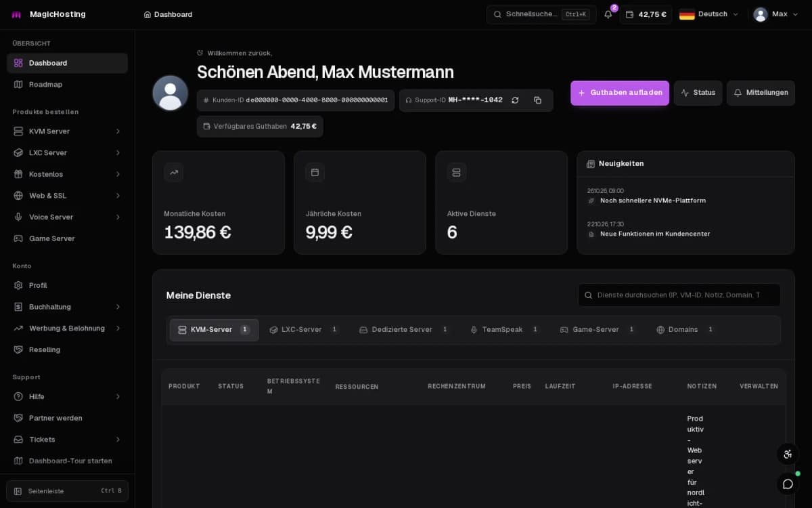The width and height of the screenshot is (812, 508).
Task: Expand the Voice Server sidebar entry
Action: coord(67,217)
